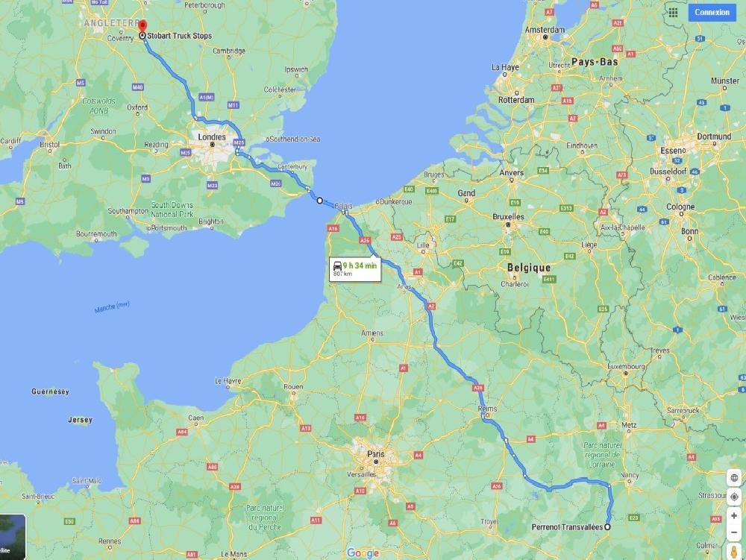Image resolution: width=746 pixels, height=560 pixels.
Task: Select the Street View pegman icon
Action: click(x=734, y=552)
